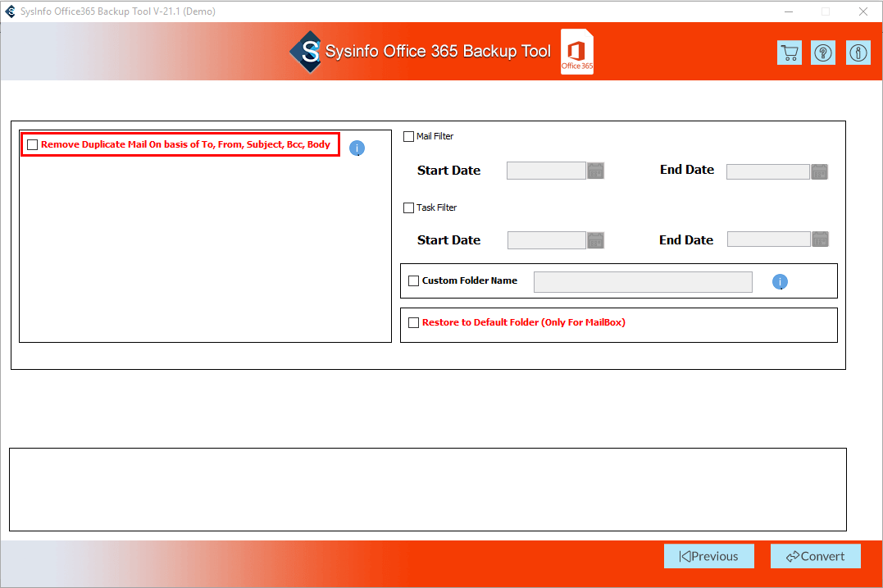Click the Sysinfo S logo
This screenshot has width=883, height=588.
pyautogui.click(x=306, y=51)
